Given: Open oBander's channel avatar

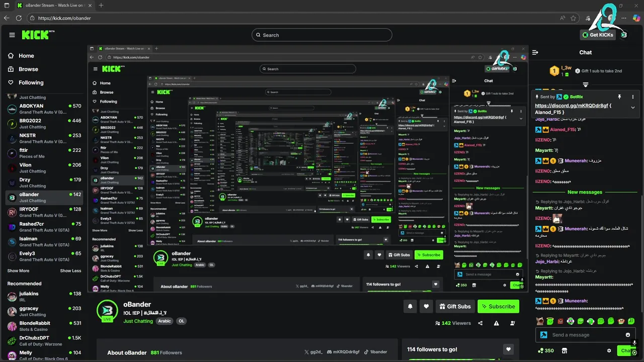Looking at the screenshot, I should tap(107, 310).
